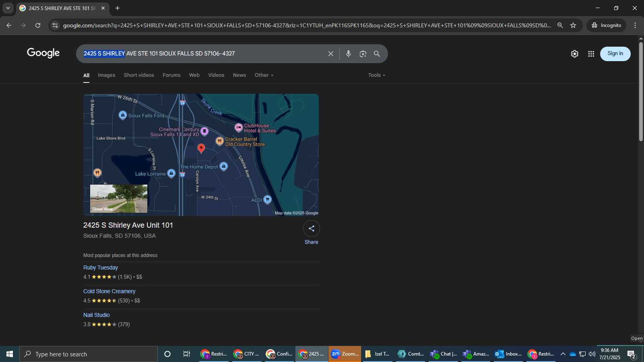Select ClubHouse Hotel & Suites marker
644x362 pixels.
(x=239, y=128)
